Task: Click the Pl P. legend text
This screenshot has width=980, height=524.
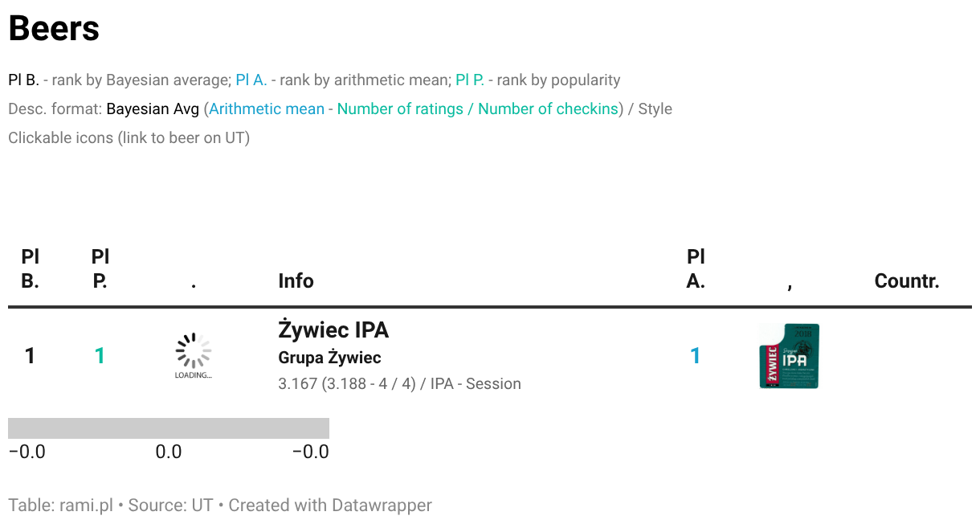Action: pyautogui.click(x=470, y=80)
